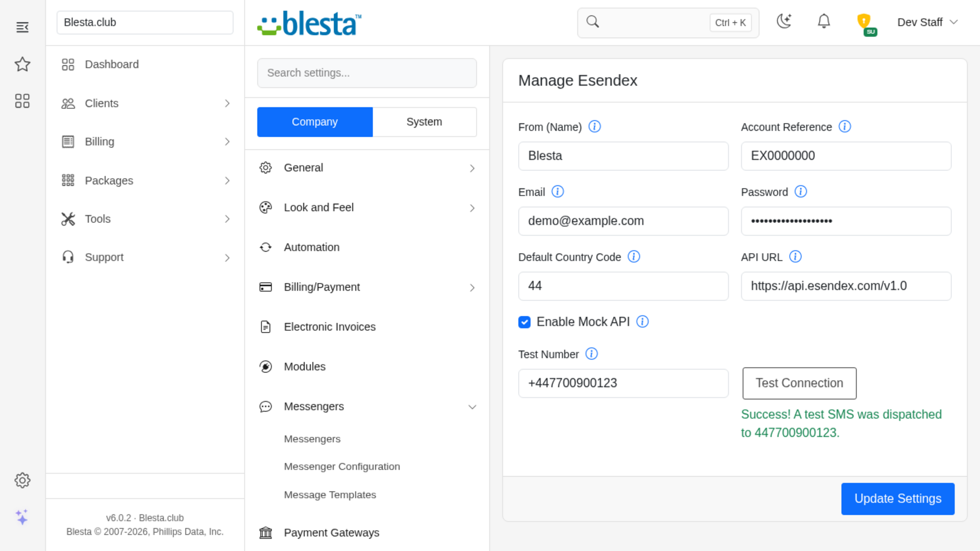Open the apps grid icon in left rail
Viewport: 980px width, 551px height.
click(x=22, y=101)
